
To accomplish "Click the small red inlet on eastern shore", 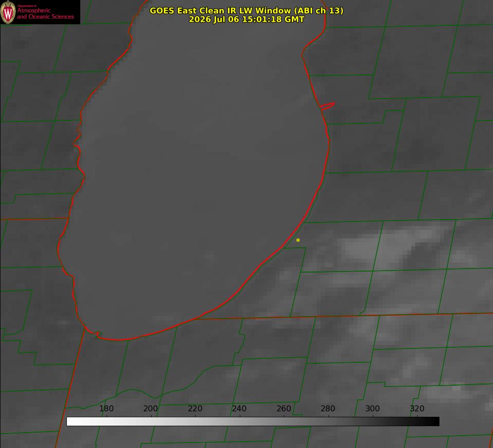I will coord(328,106).
